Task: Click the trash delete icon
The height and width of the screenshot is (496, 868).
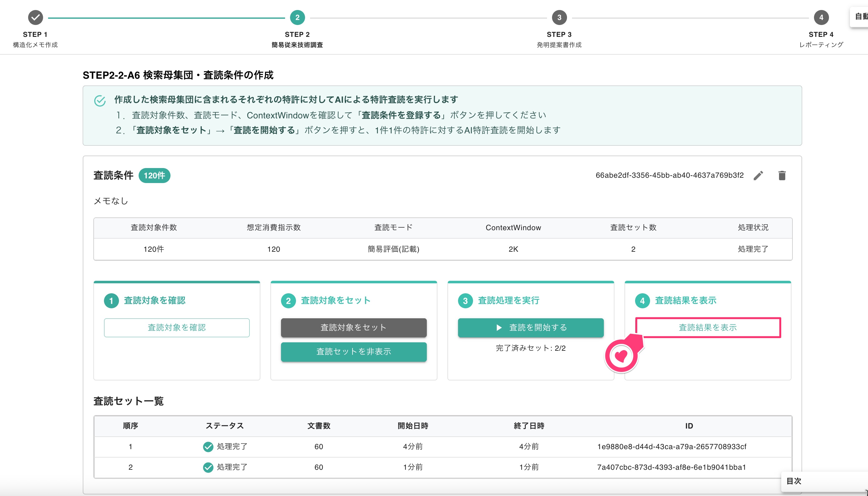Action: tap(782, 176)
